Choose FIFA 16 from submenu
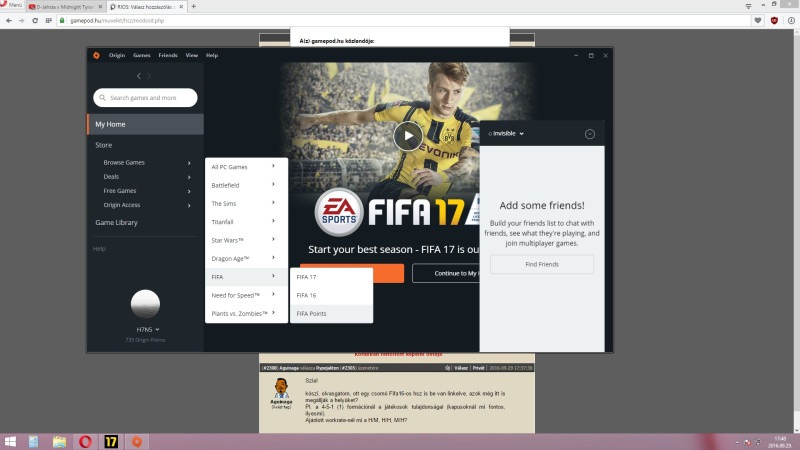This screenshot has width=800, height=450. (x=331, y=295)
